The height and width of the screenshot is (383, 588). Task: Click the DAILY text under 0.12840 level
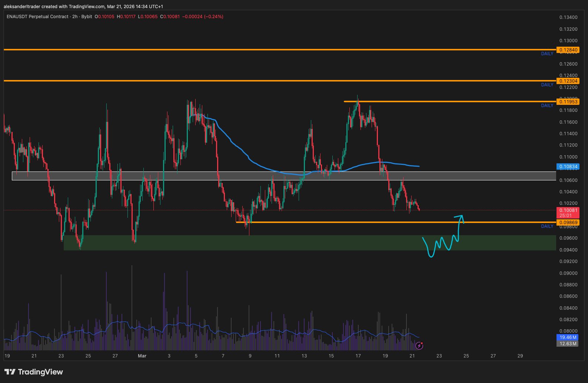[547, 54]
